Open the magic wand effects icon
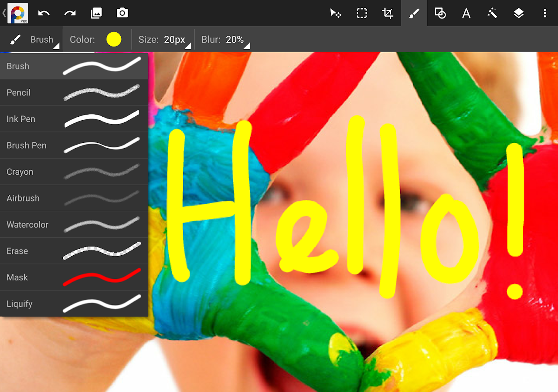The image size is (558, 392). click(492, 13)
